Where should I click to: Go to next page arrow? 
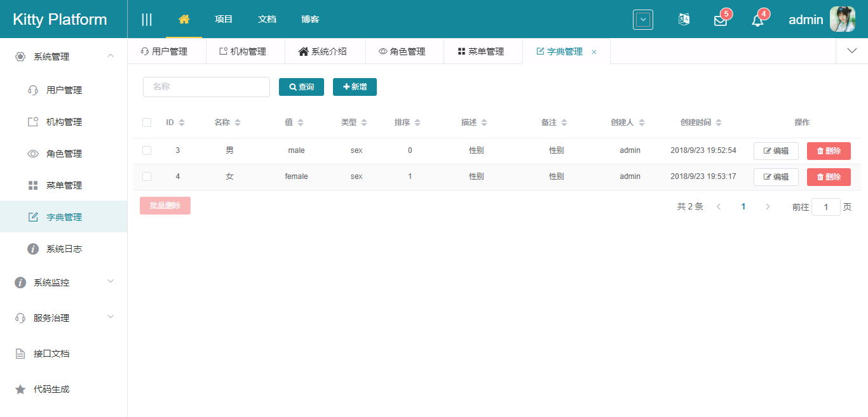tap(768, 207)
